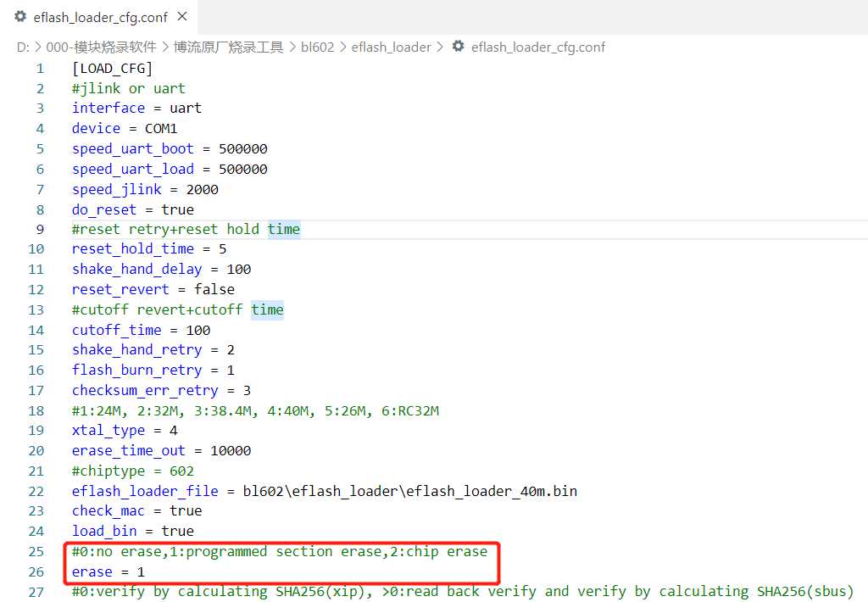Click the speed_jlink value 2000

[x=202, y=189]
